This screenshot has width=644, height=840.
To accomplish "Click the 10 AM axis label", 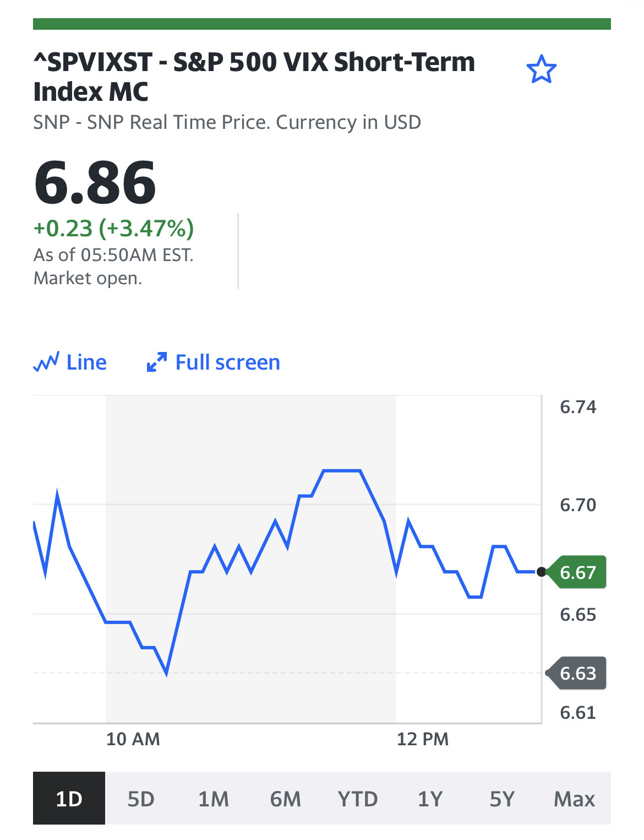I will coord(133,739).
